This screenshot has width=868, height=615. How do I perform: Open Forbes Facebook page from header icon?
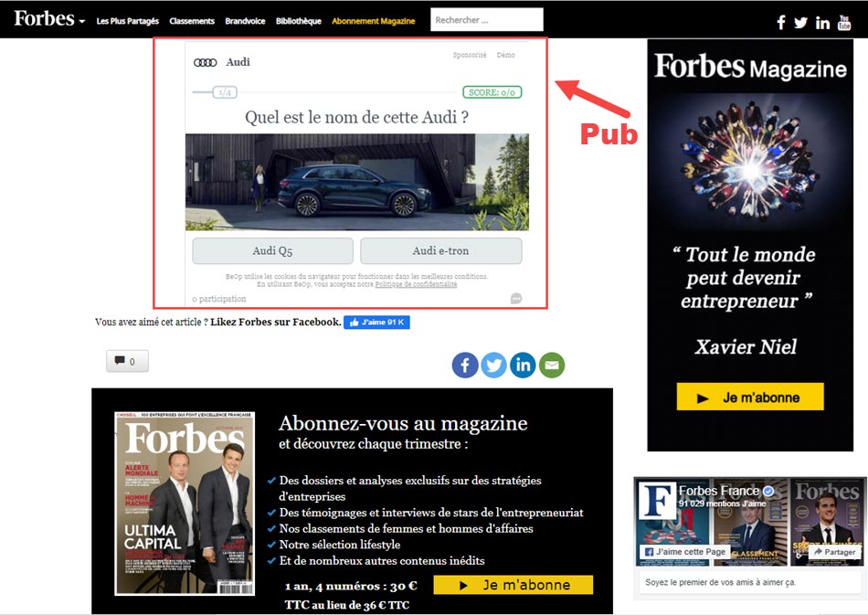780,22
